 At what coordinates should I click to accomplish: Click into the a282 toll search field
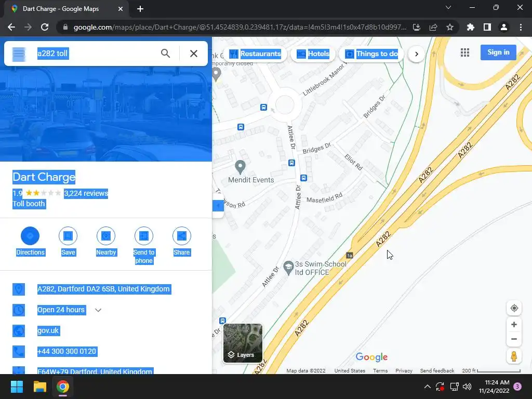click(95, 54)
